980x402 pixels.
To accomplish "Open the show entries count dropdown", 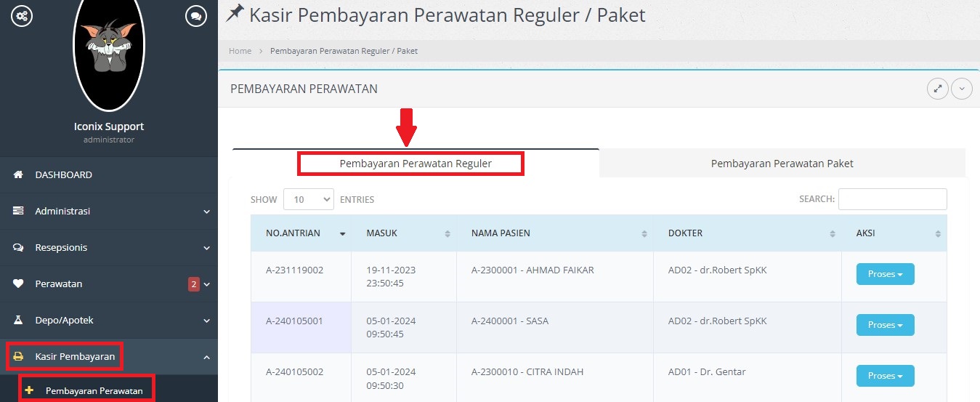I will pos(308,199).
